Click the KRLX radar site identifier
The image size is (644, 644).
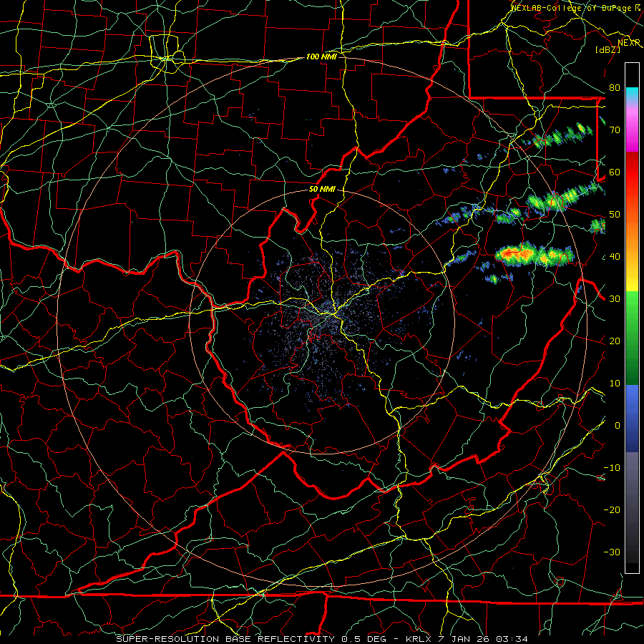[x=419, y=639]
